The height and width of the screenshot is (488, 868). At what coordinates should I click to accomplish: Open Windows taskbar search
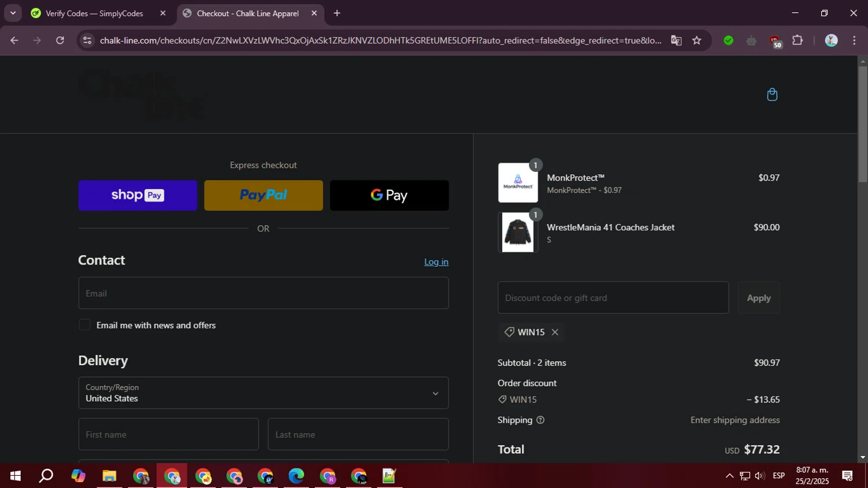tap(46, 476)
